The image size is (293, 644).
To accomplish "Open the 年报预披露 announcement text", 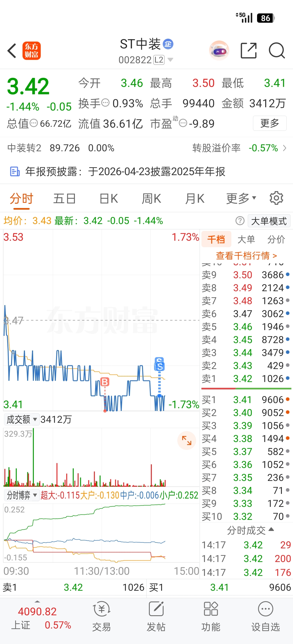I will [125, 172].
